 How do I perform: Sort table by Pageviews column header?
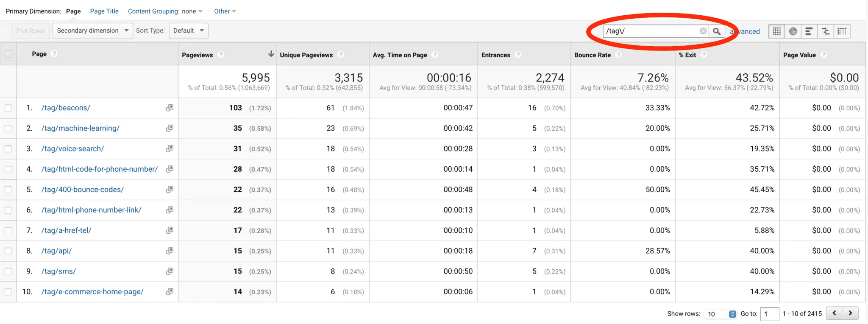[198, 55]
